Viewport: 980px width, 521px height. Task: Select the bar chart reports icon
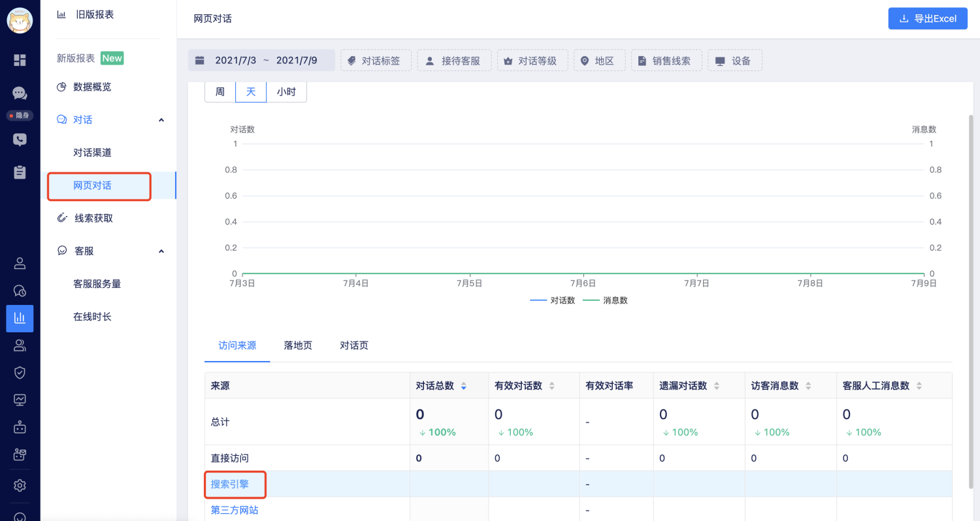point(20,318)
